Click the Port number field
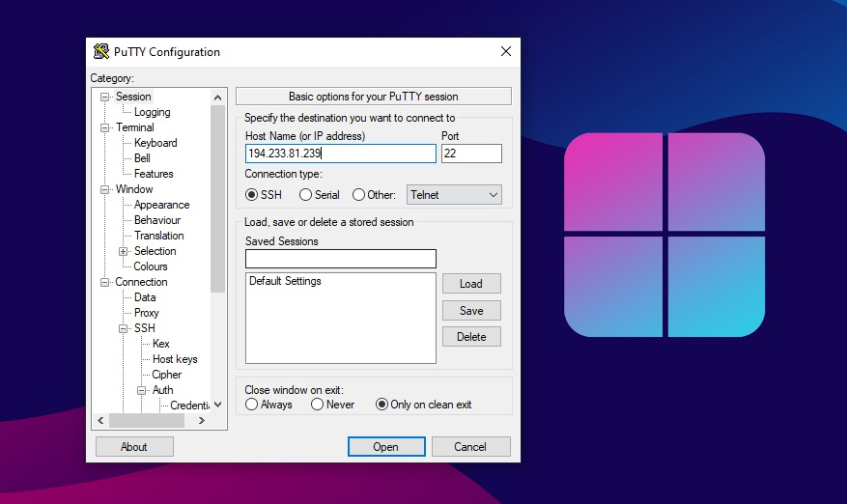 (x=471, y=154)
